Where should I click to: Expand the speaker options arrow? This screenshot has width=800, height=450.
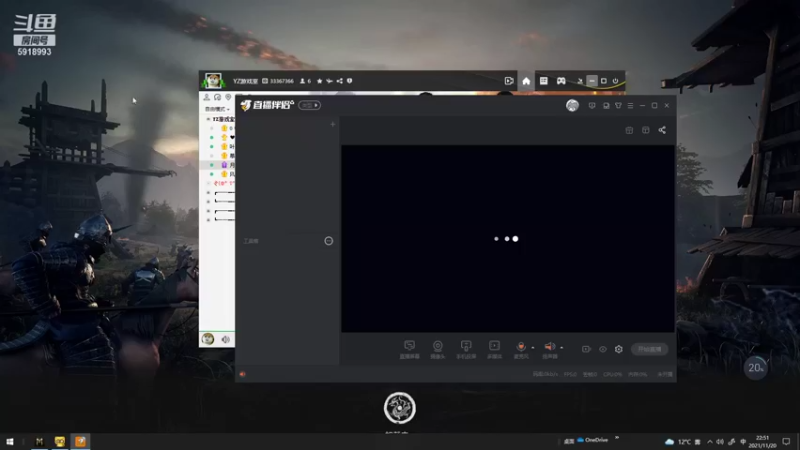tap(561, 347)
